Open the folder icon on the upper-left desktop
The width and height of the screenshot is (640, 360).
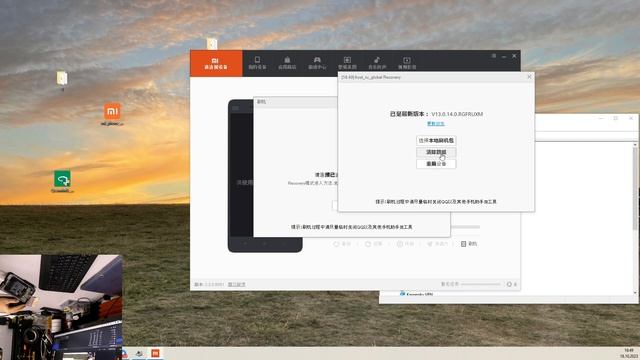(62, 79)
